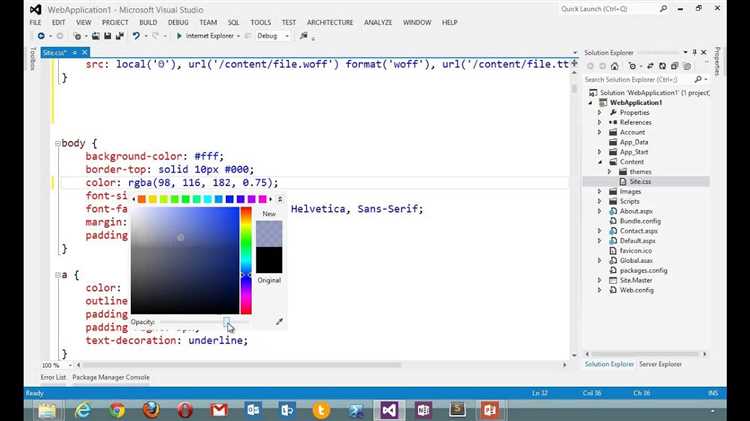Expand the themes folder node

coord(609,172)
